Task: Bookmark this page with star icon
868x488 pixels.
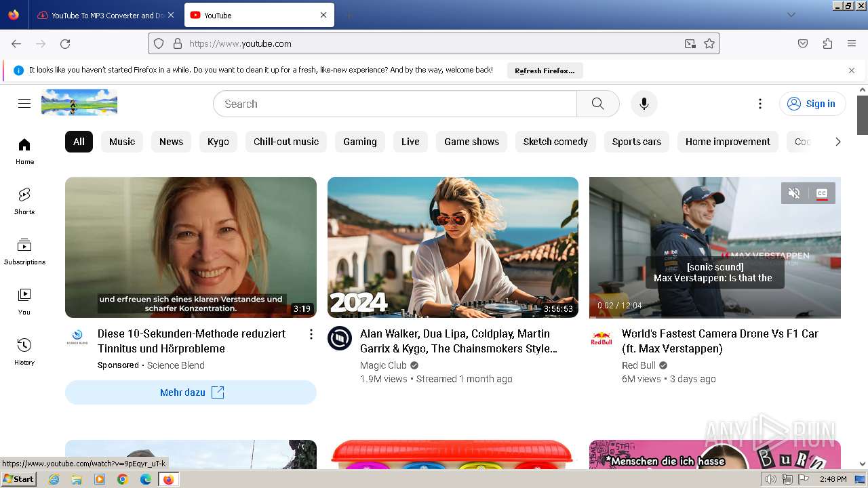Action: point(709,43)
